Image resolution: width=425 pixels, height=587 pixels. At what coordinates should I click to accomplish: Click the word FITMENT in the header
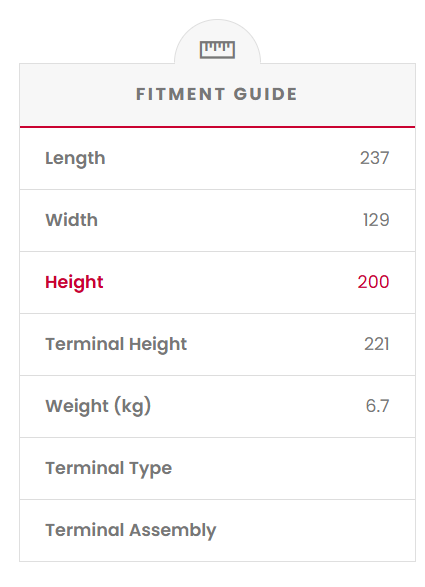(x=180, y=94)
